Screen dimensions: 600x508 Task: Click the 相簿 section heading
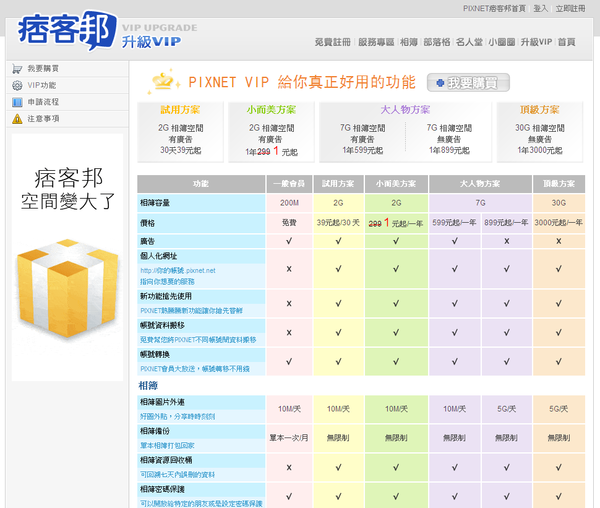point(148,386)
